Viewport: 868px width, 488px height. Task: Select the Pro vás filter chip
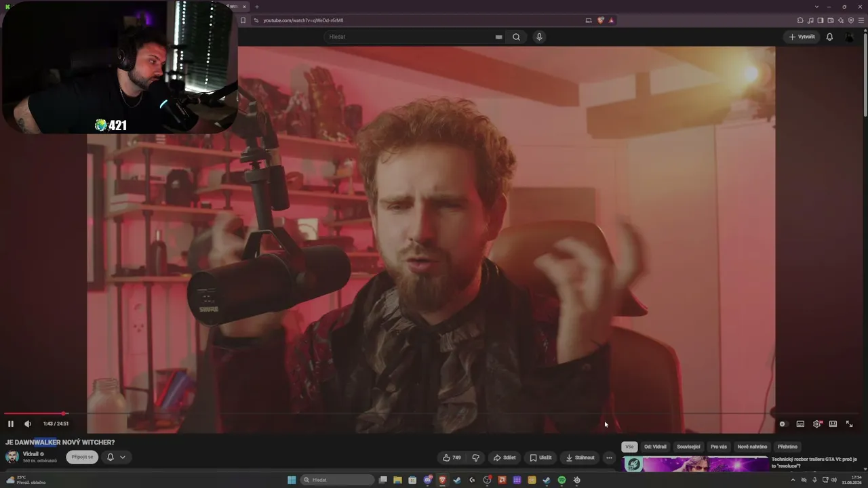pyautogui.click(x=719, y=447)
